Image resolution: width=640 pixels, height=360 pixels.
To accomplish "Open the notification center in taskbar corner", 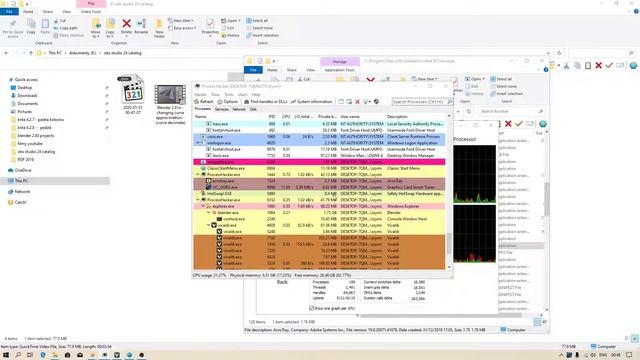I will click(x=629, y=355).
